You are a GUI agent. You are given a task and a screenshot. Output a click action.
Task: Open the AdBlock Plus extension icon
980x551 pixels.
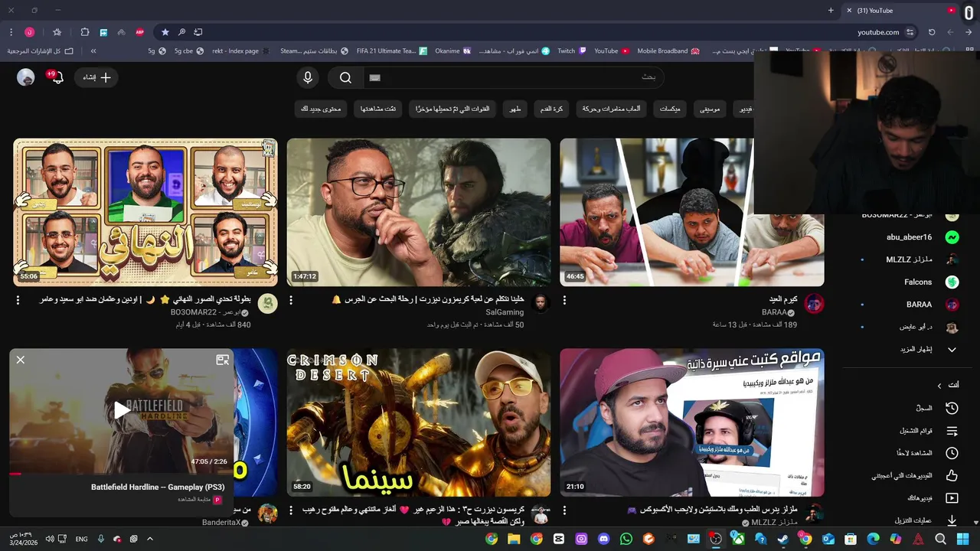click(x=139, y=32)
